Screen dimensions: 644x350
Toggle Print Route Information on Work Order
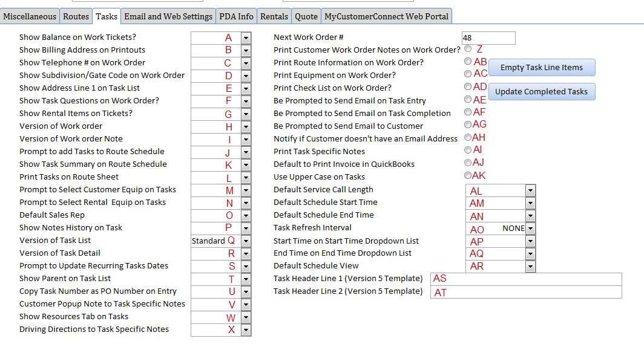point(468,61)
